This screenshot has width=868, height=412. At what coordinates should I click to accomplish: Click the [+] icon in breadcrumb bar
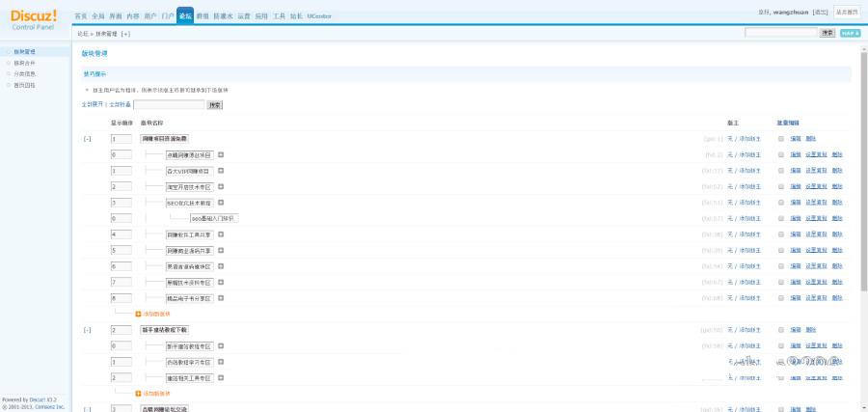125,34
